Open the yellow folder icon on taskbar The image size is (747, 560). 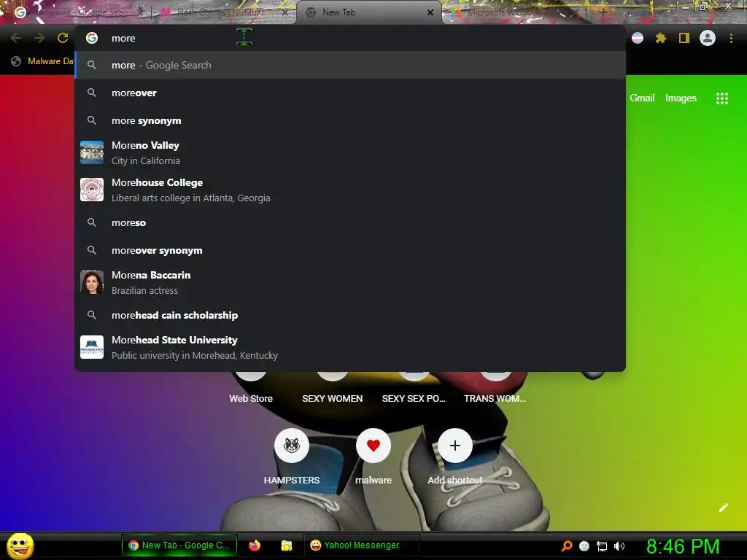click(x=286, y=545)
